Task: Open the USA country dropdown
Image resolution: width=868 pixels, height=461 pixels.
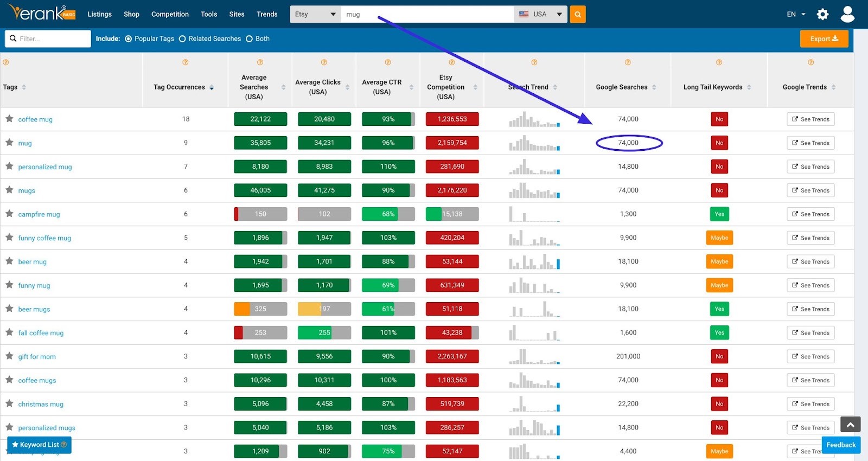Action: 541,14
